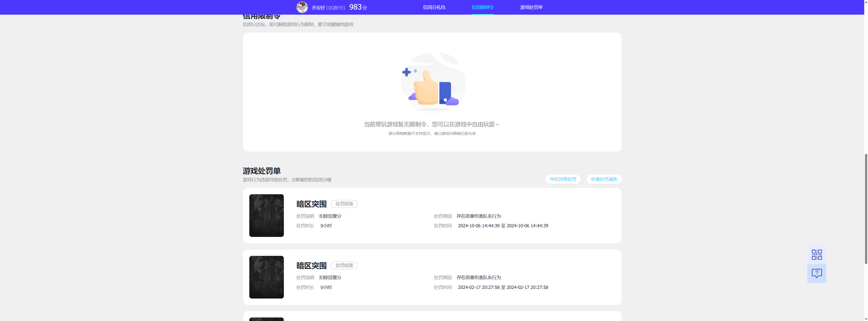Click game thumbnail of 2024-02-17 penalty
The height and width of the screenshot is (321, 868).
point(266,277)
